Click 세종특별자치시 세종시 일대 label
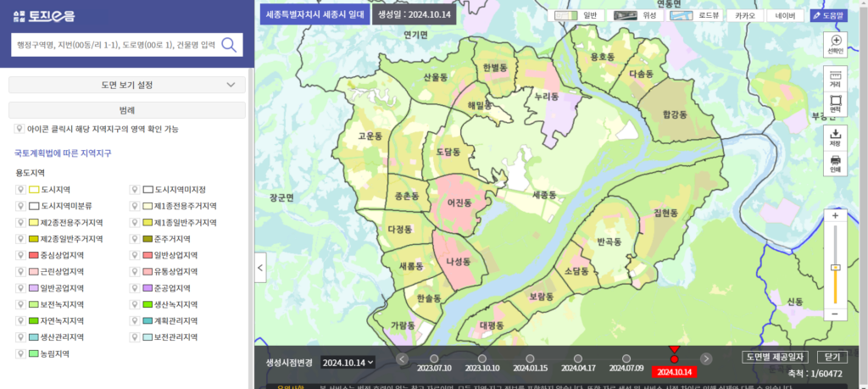This screenshot has height=389, width=868. click(315, 15)
